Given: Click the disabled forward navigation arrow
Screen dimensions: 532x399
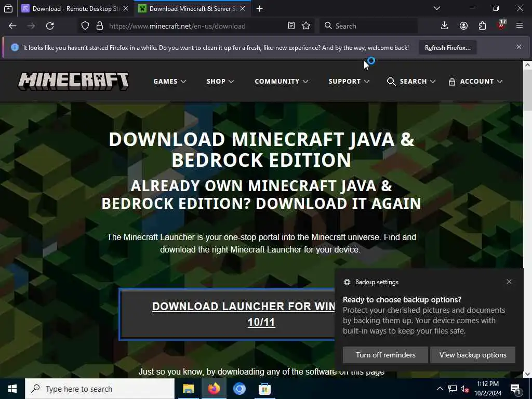Looking at the screenshot, I should point(31,26).
